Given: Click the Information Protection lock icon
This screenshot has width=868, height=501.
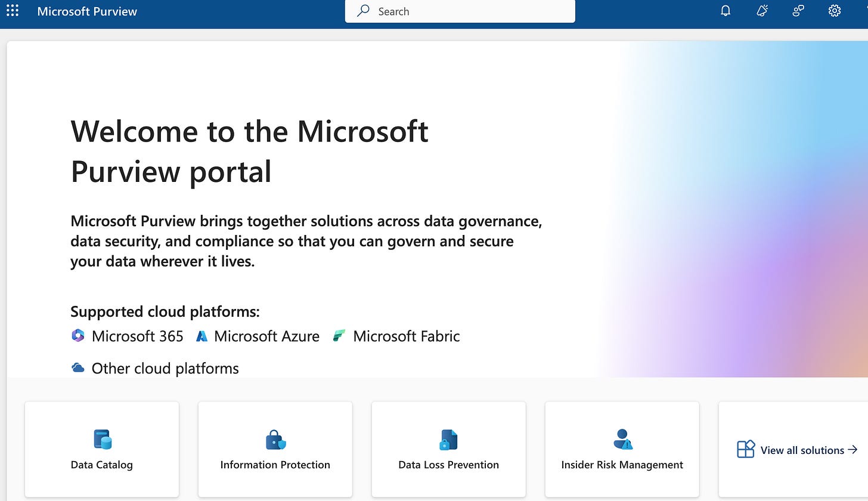Looking at the screenshot, I should [x=275, y=440].
